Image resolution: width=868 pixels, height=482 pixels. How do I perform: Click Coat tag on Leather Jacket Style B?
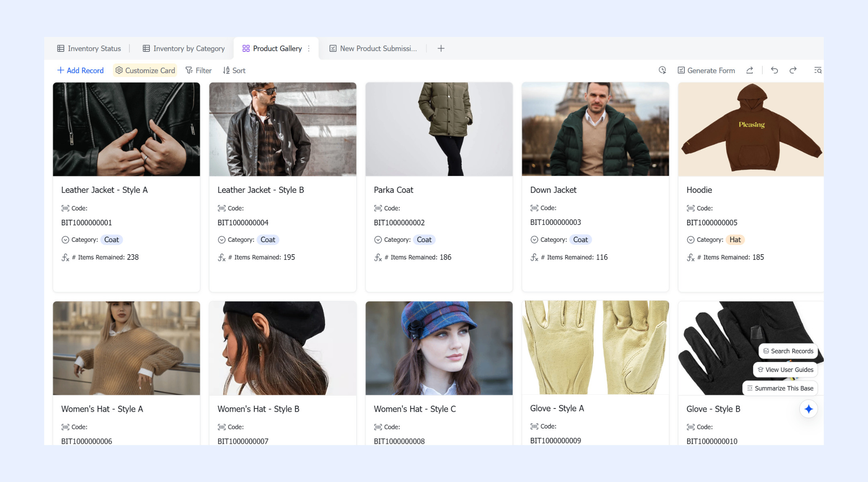coord(268,240)
